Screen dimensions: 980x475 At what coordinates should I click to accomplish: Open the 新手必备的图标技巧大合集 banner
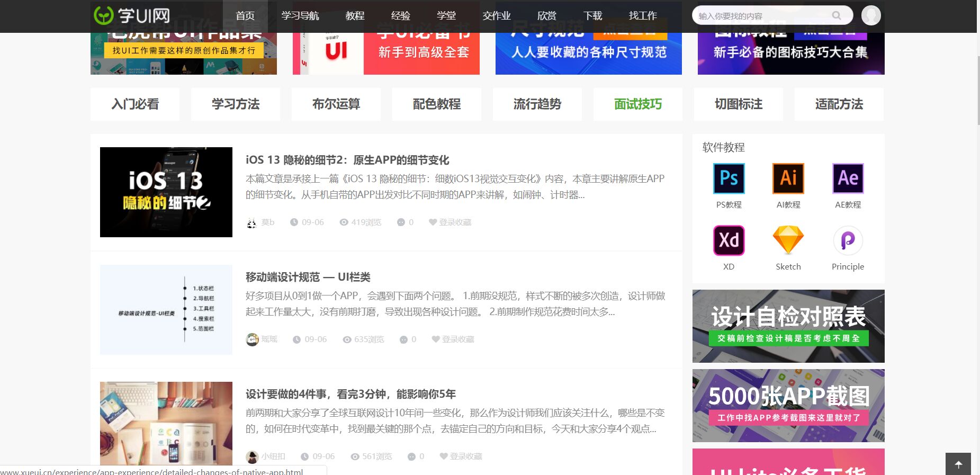pyautogui.click(x=791, y=53)
